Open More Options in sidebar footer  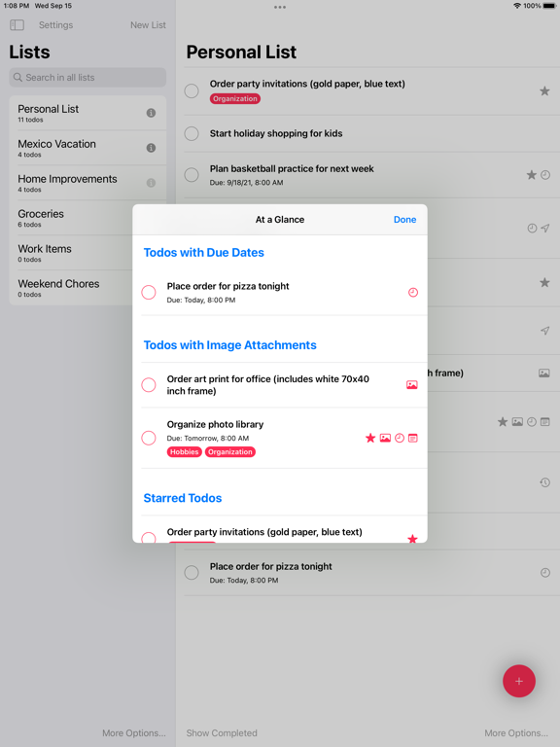point(134,733)
